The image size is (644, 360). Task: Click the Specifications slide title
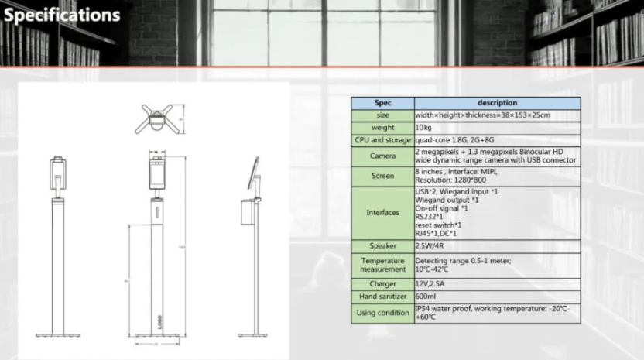pos(61,15)
